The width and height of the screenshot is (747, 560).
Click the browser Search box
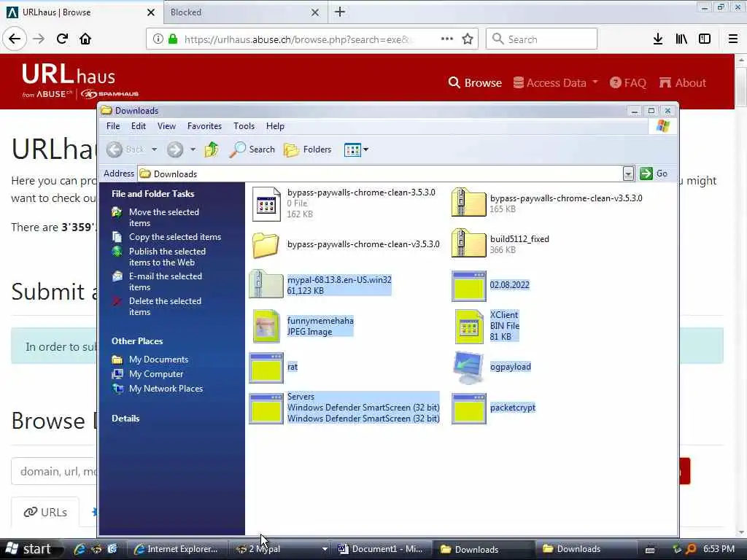[541, 39]
